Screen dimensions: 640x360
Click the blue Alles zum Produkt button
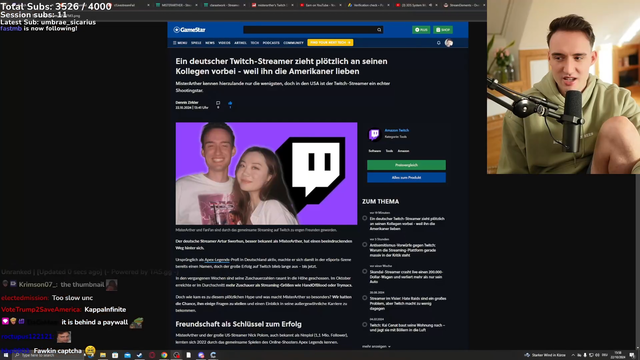[x=406, y=178]
